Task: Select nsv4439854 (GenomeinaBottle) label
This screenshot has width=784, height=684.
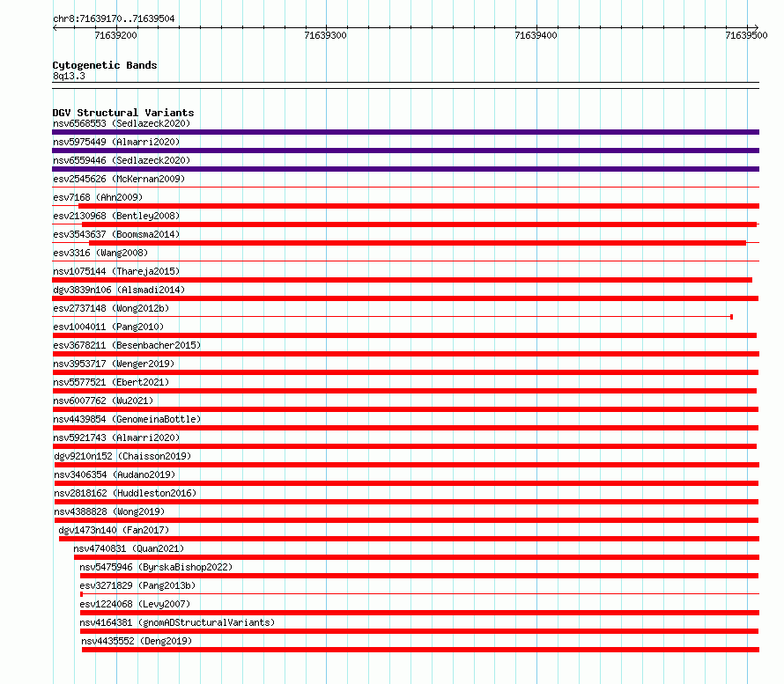Action: 127,419
